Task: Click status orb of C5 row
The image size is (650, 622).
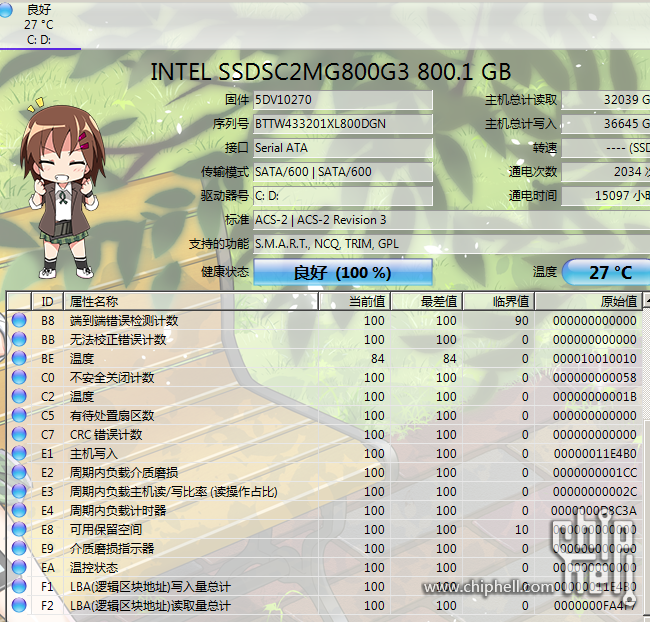Action: [19, 415]
